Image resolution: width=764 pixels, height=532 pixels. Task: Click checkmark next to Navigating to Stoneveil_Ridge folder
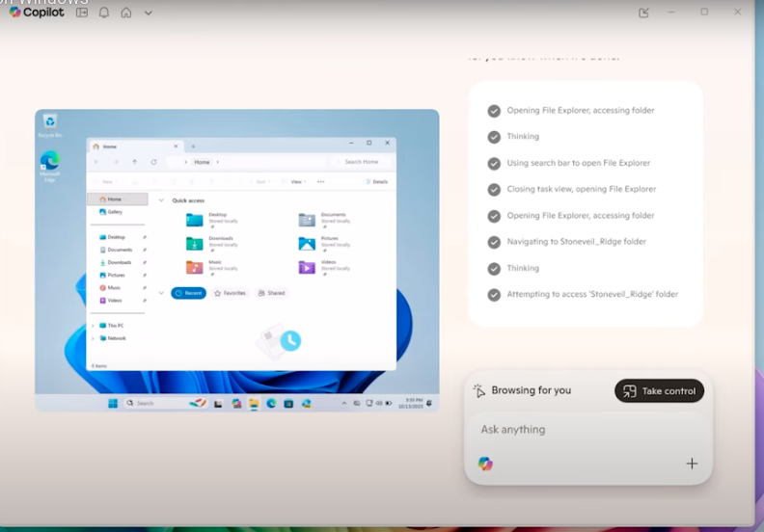[x=494, y=242]
